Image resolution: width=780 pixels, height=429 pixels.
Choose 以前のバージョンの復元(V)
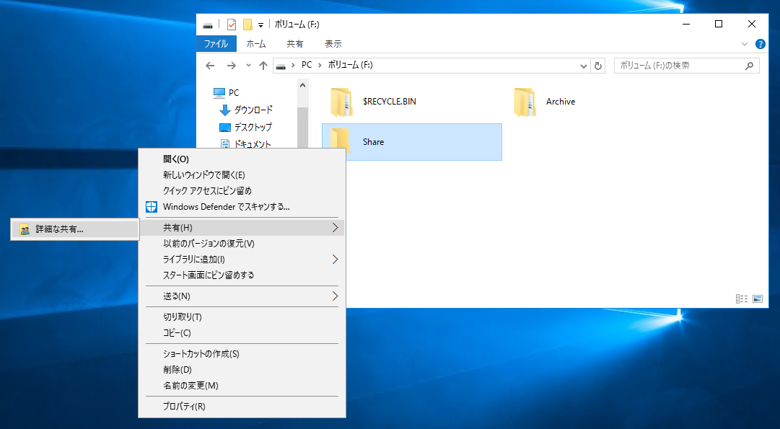(x=242, y=244)
